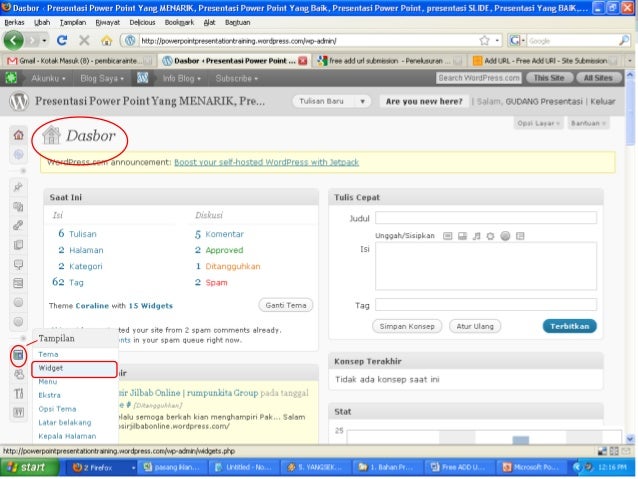638x479 pixels.
Task: Click the Windows Start button
Action: (x=29, y=467)
